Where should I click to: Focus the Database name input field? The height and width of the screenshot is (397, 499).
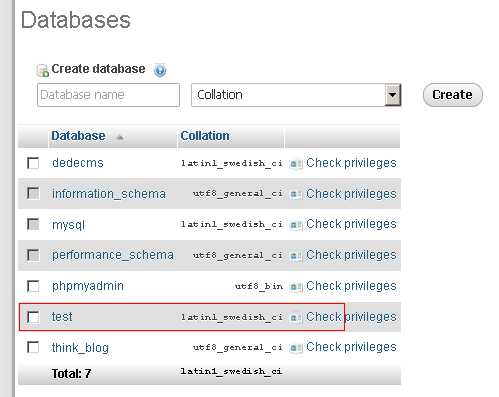click(x=108, y=95)
